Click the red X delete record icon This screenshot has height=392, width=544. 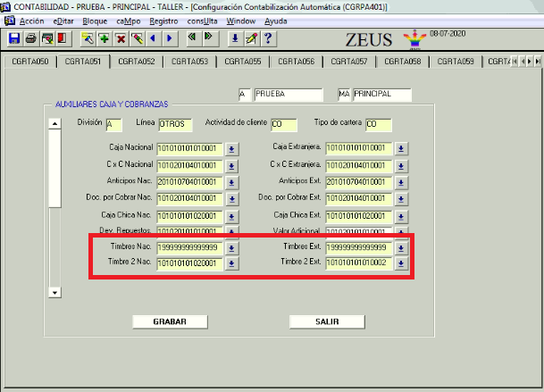[121, 38]
